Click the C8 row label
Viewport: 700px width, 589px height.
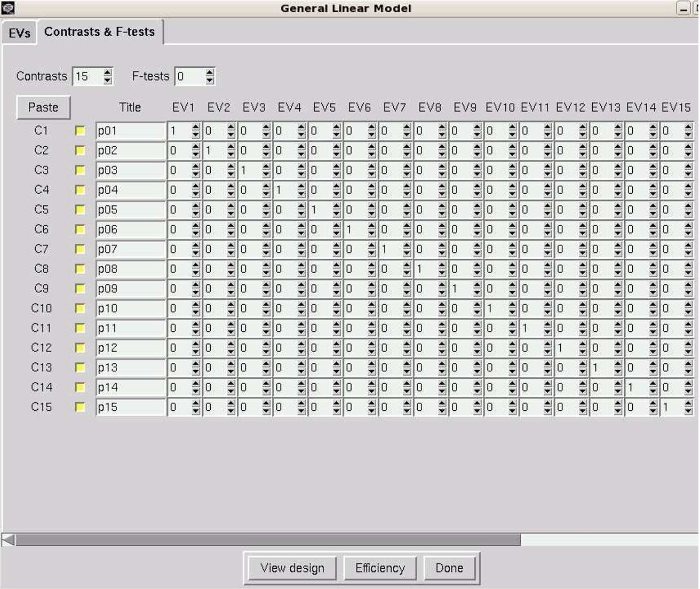point(41,269)
